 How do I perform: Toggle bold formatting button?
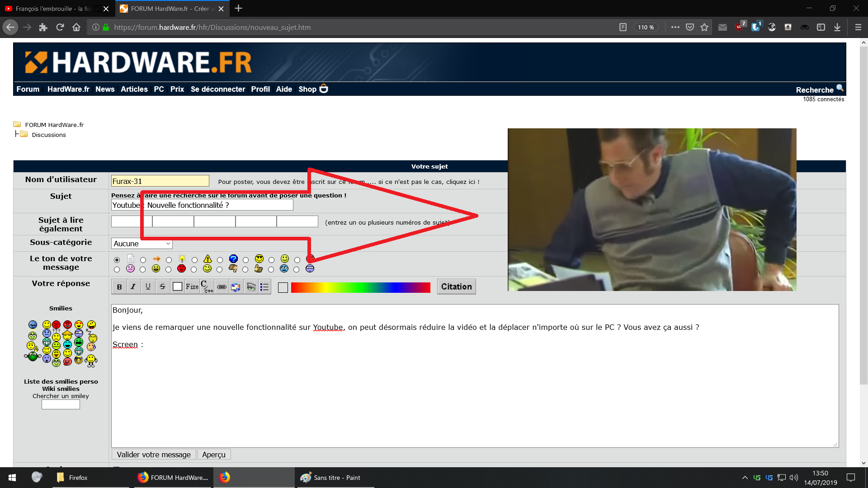click(x=119, y=286)
